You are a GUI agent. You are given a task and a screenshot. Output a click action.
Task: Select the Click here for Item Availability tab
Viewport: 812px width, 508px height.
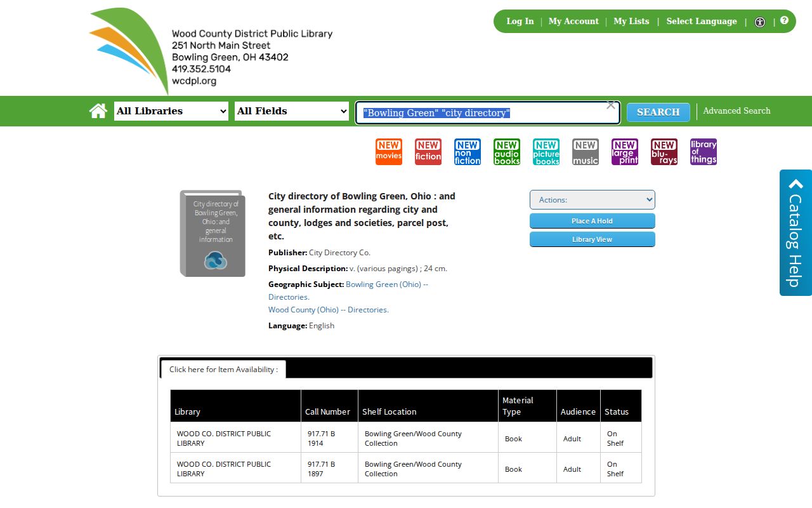pyautogui.click(x=223, y=369)
